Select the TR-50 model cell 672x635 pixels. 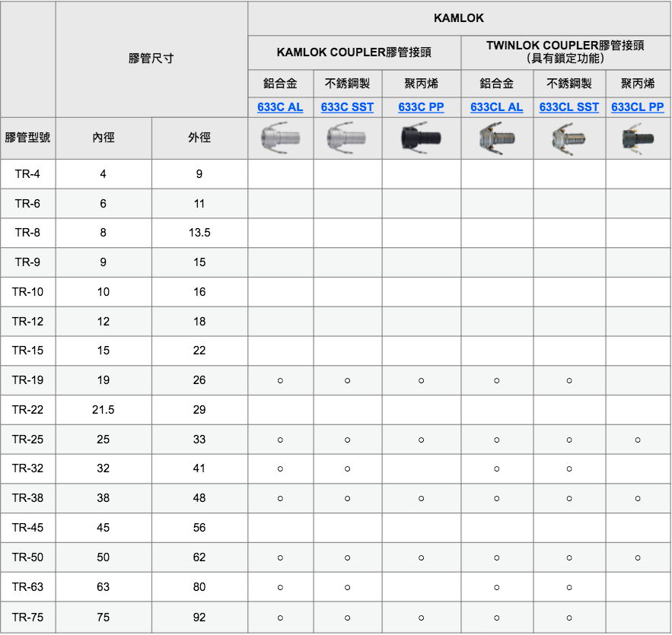pos(28,557)
